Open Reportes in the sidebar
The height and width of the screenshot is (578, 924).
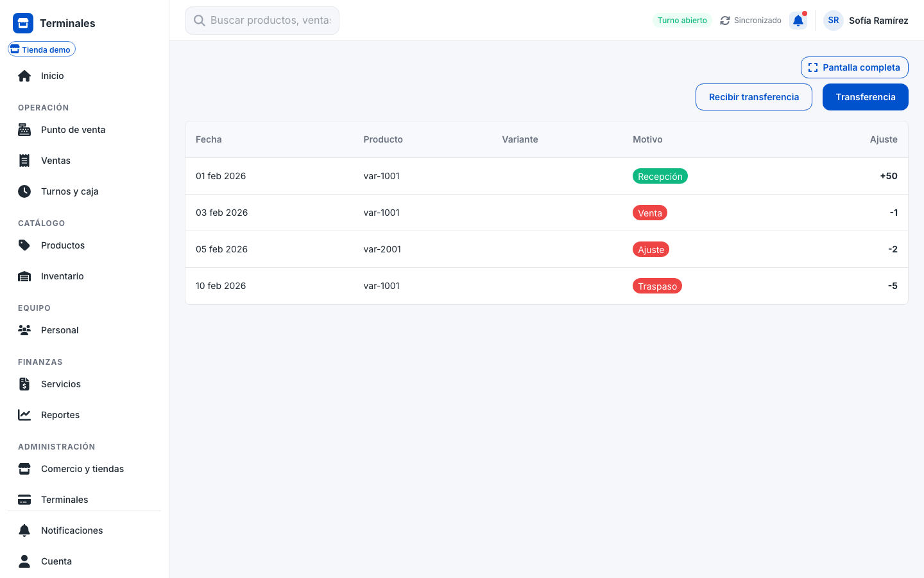[x=85, y=415]
